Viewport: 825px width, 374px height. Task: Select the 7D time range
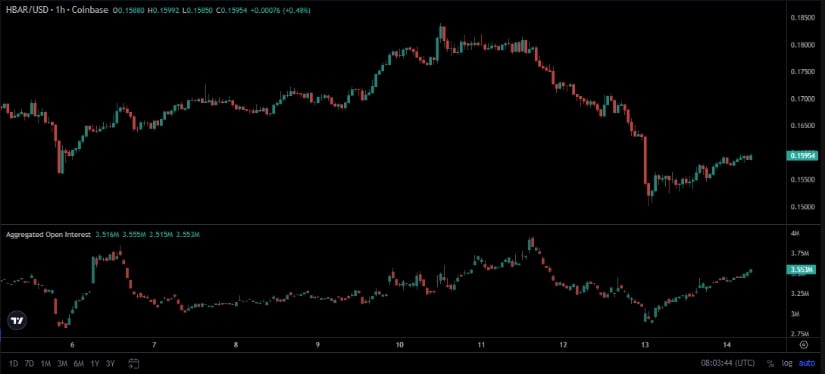tap(29, 363)
